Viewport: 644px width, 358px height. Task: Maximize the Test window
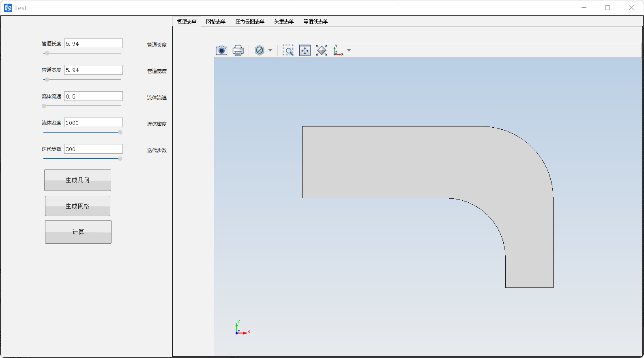click(608, 8)
